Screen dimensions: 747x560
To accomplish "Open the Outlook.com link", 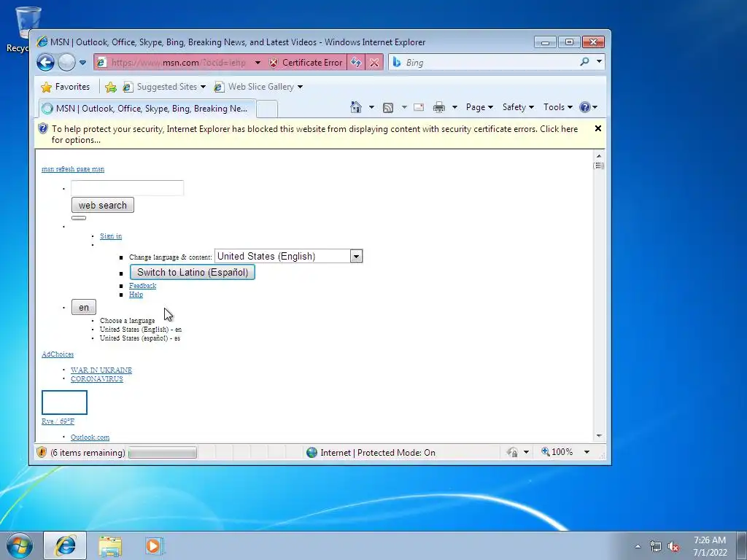I will click(90, 437).
